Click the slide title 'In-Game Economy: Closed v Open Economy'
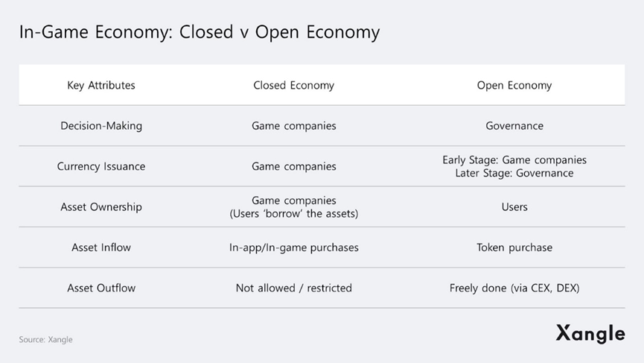Screen dimensions: 644x363 pyautogui.click(x=200, y=33)
